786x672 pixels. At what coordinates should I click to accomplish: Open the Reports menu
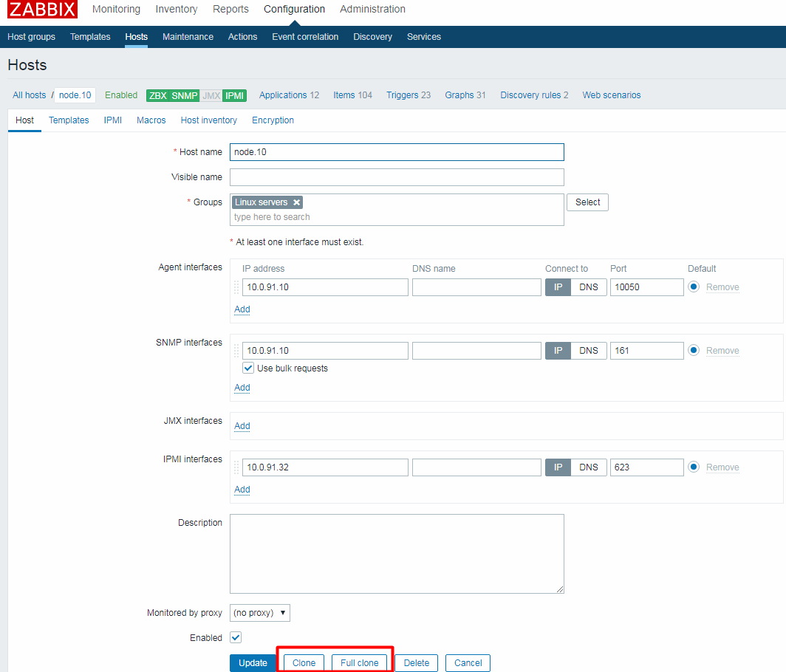230,10
